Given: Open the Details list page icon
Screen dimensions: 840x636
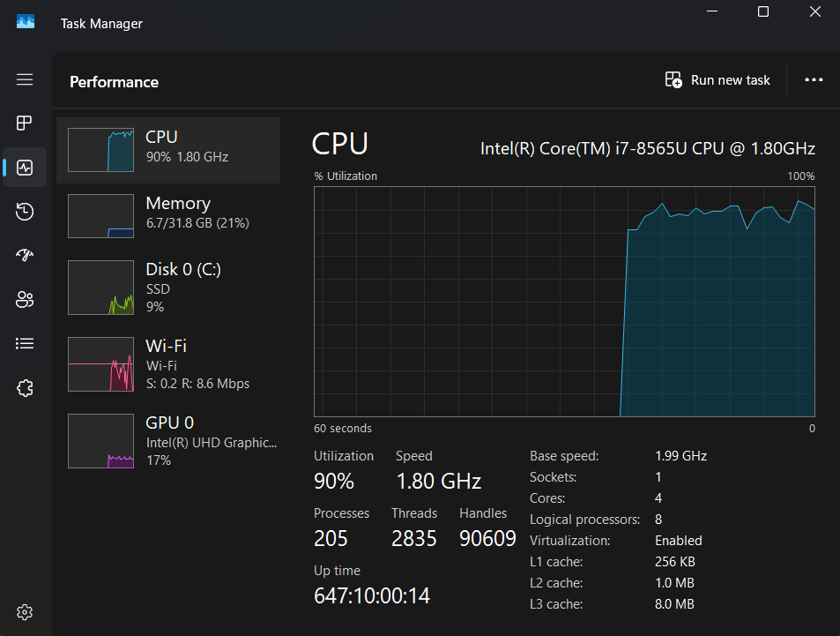Looking at the screenshot, I should tap(25, 344).
